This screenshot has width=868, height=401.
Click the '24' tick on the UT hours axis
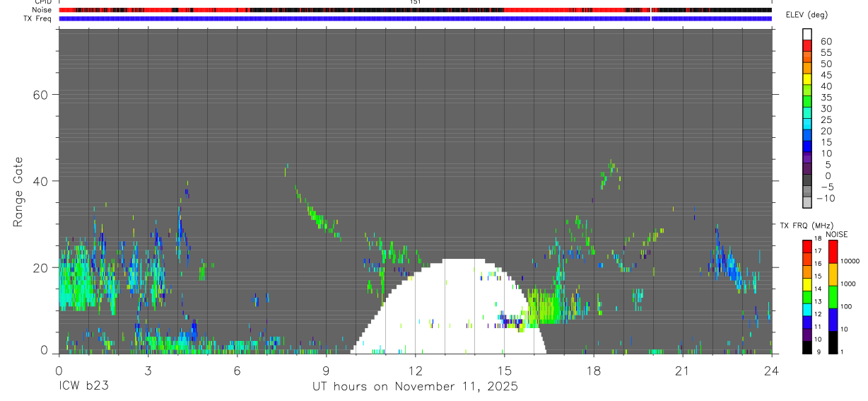click(x=772, y=370)
